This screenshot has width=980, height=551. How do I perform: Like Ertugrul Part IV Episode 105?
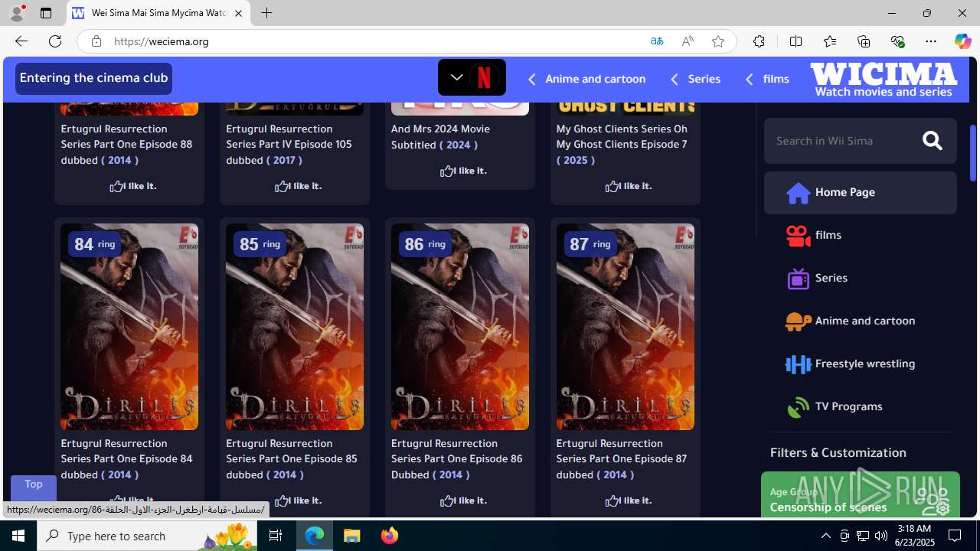point(298,186)
